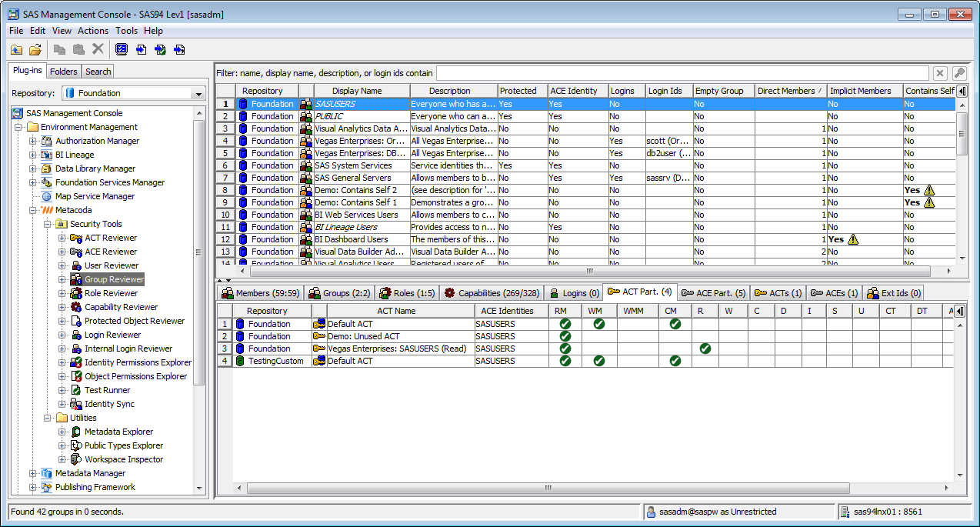Select the Protected Object Reviewer icon

tap(76, 321)
